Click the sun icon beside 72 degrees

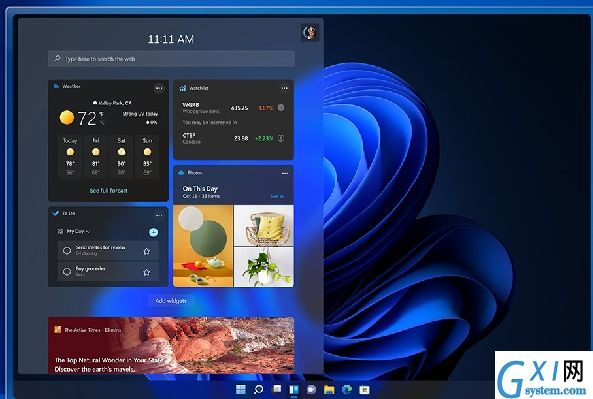pos(67,118)
